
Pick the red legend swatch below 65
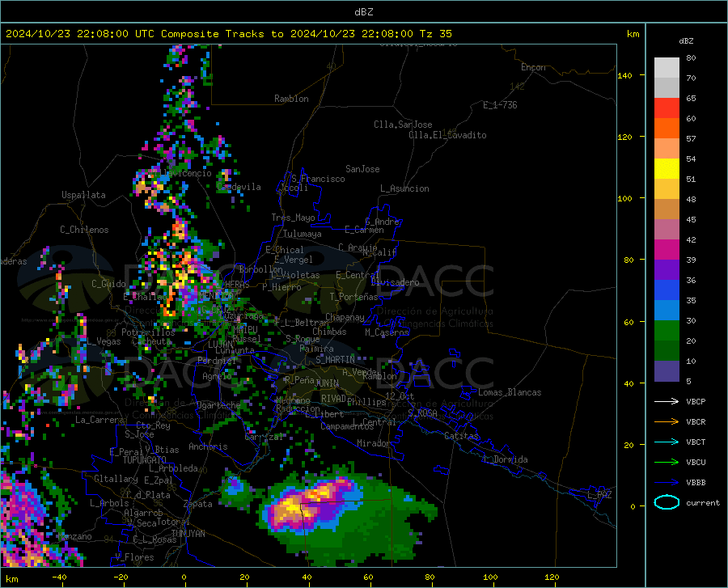tap(667, 108)
